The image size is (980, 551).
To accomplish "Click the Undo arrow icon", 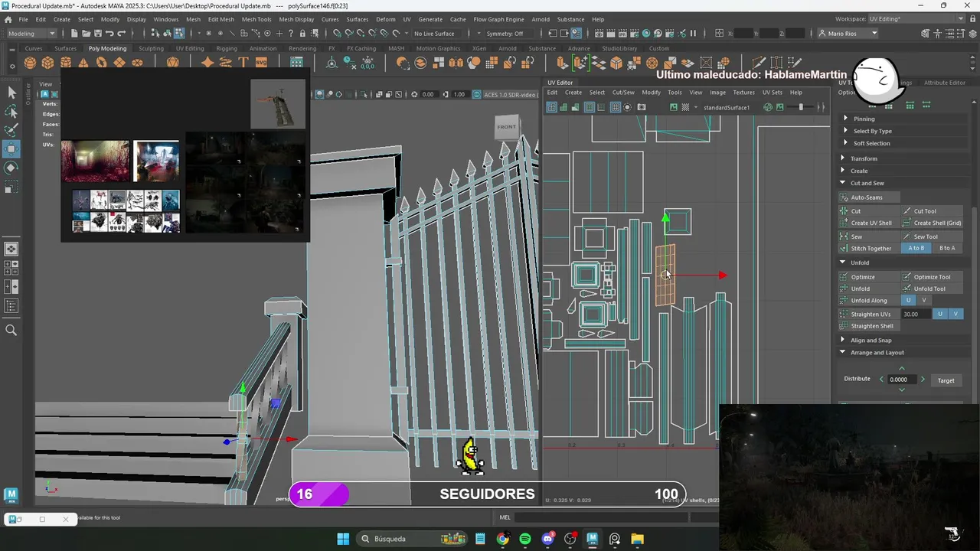I will (109, 33).
